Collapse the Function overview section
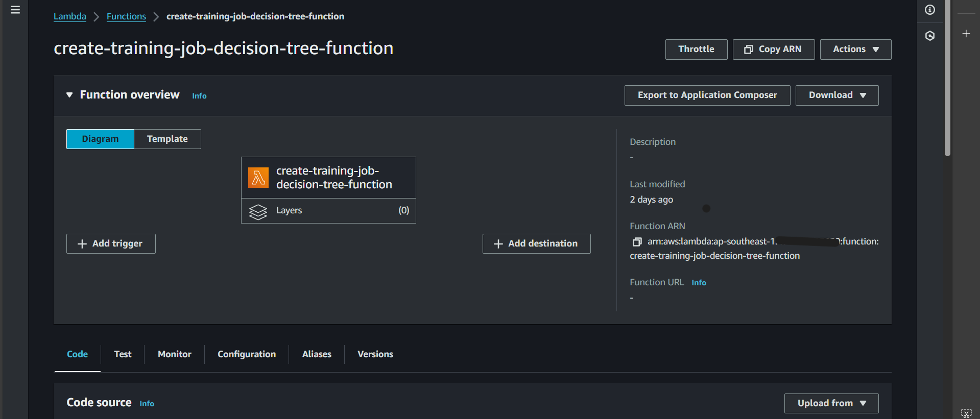Screen dimensions: 980x419 point(69,95)
